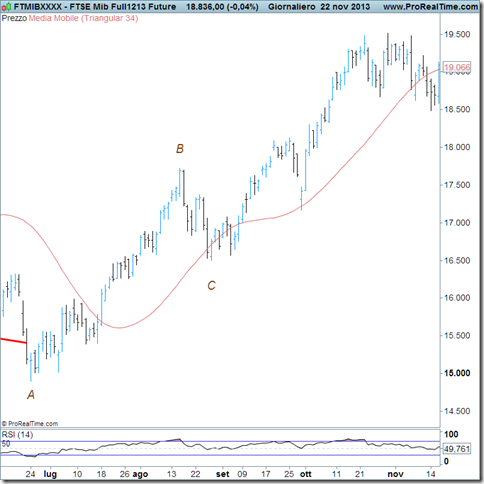Click the 18.836,00 (-0,04%) price readout
The image size is (484, 484).
(222, 7)
